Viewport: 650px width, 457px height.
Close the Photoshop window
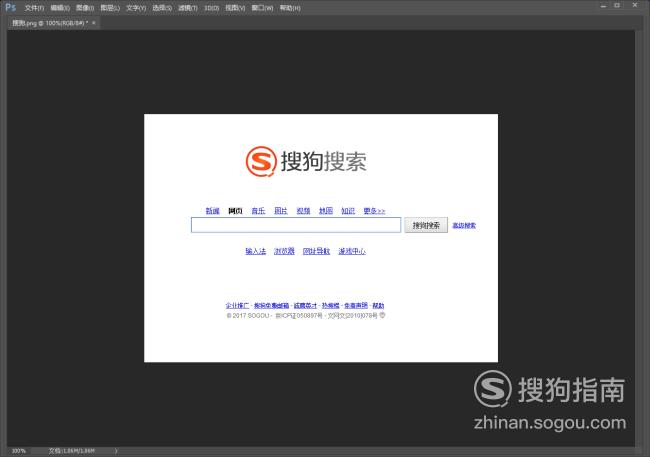[635, 5]
